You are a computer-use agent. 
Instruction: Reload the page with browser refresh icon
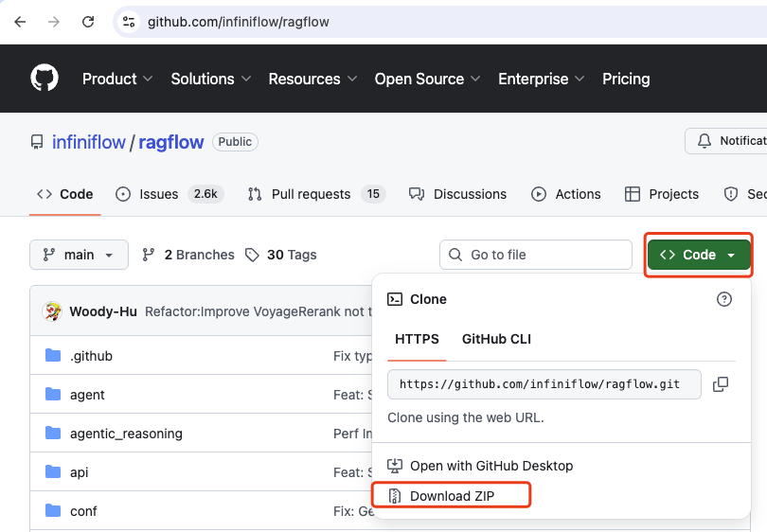[88, 21]
